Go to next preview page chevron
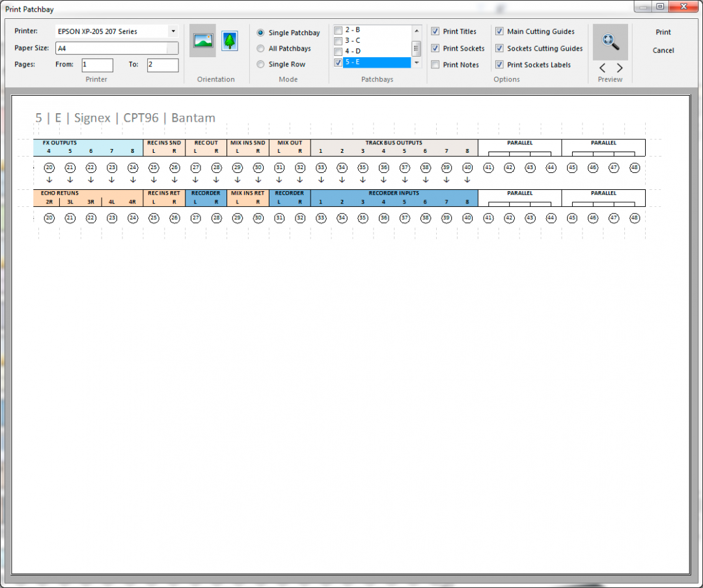 click(619, 66)
